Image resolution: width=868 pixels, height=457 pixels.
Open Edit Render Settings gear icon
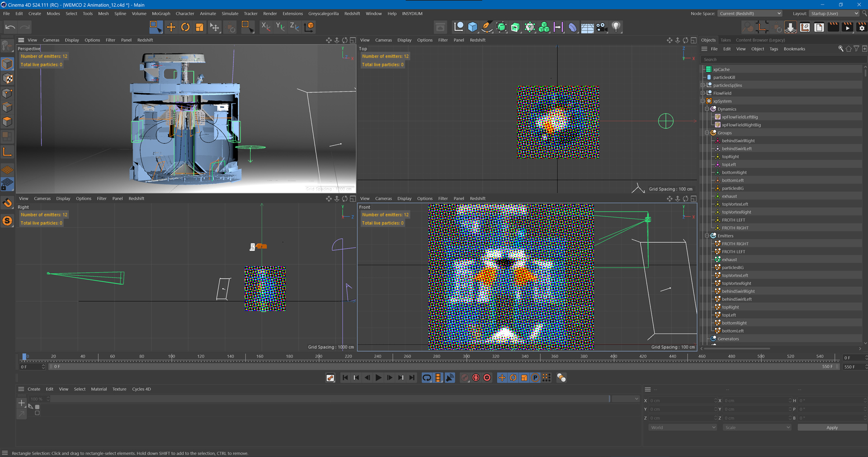pyautogui.click(x=862, y=27)
